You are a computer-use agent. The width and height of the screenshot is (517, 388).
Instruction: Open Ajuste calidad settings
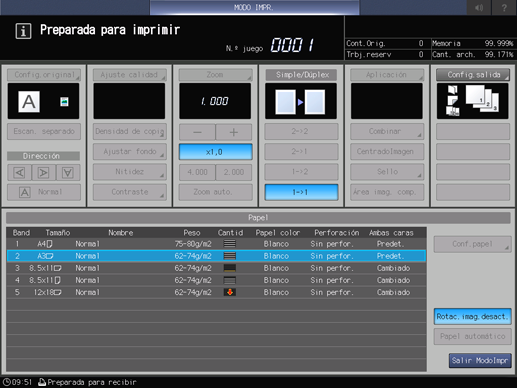(x=130, y=75)
